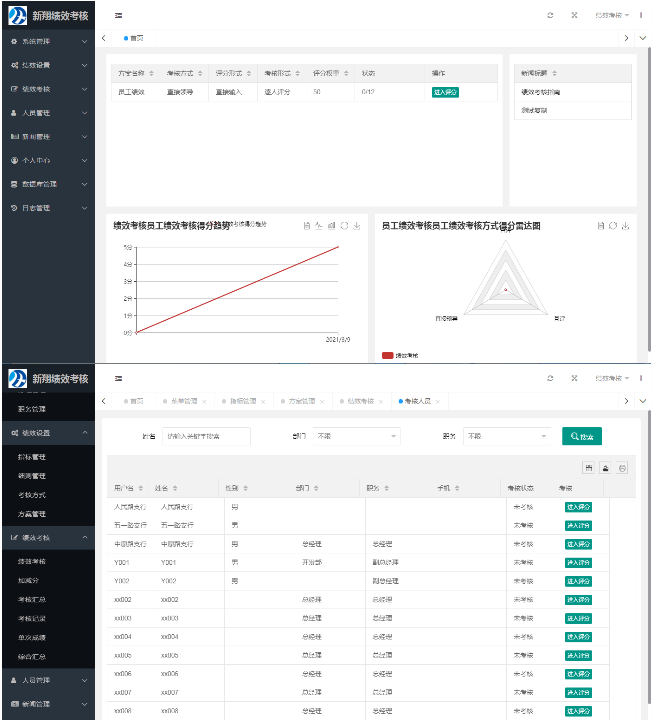Screen dimensions: 652x720
Task: Click print icon above the 考核人员 table
Action: point(622,468)
